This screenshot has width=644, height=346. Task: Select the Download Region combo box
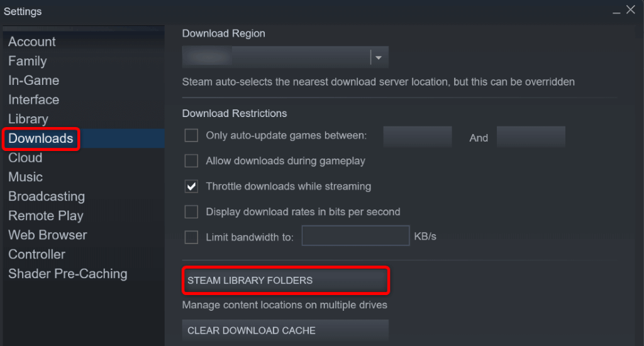pos(277,57)
